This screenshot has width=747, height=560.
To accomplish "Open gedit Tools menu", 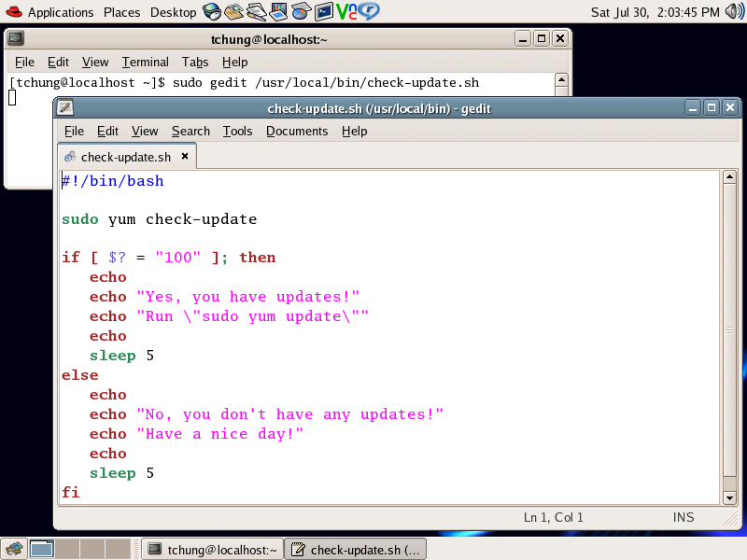I will pos(238,131).
